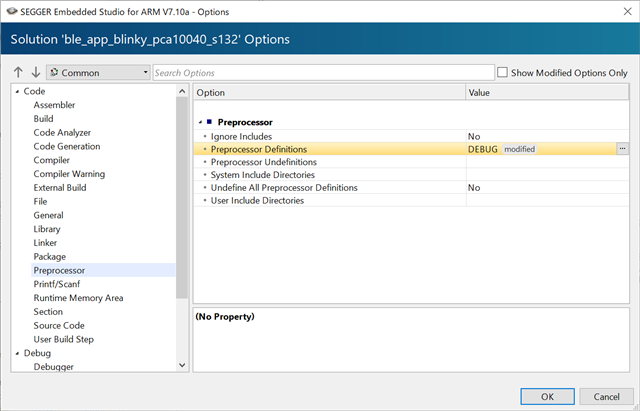
Task: Click into the Search Options field
Action: pyautogui.click(x=324, y=73)
